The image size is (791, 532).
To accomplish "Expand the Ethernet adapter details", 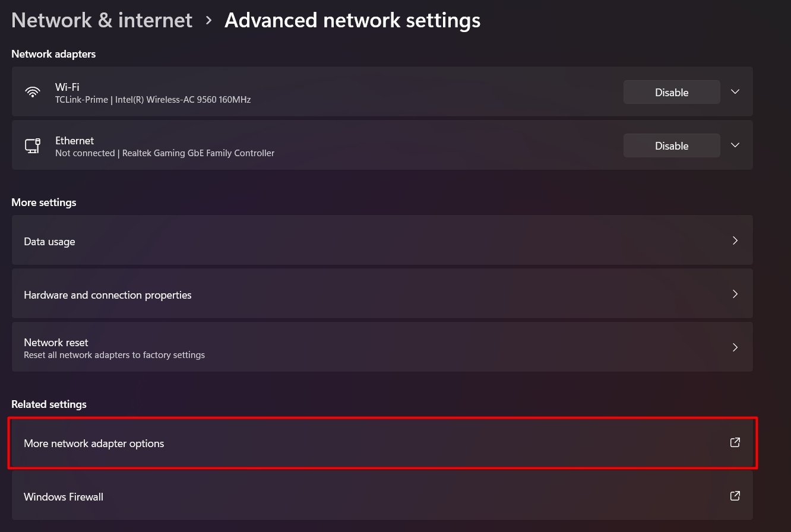I will (x=735, y=145).
